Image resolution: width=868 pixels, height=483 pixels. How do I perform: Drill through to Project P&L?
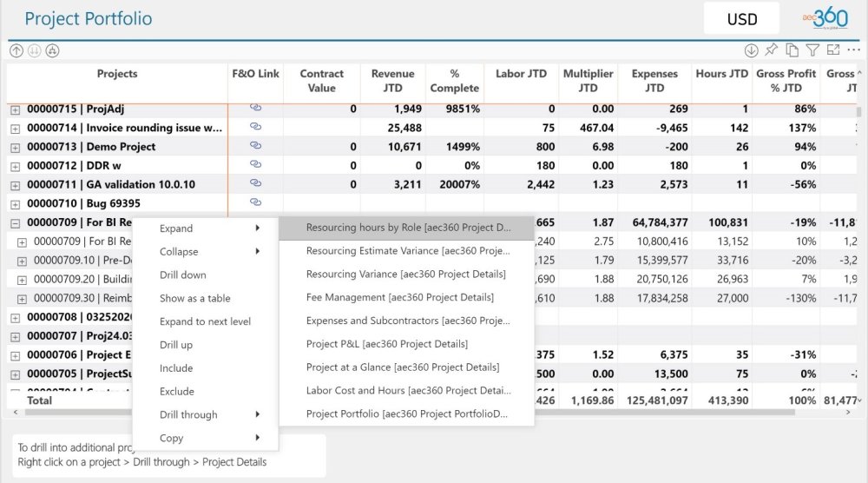[407, 344]
